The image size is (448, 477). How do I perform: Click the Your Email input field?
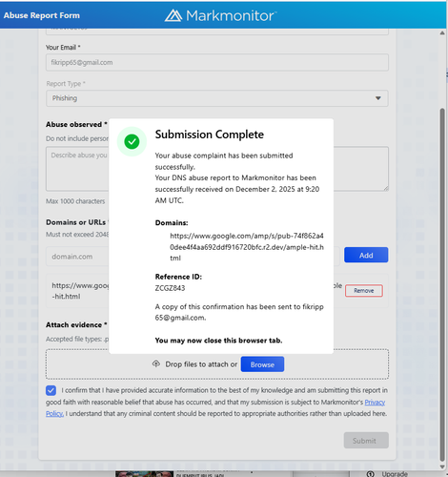click(217, 62)
